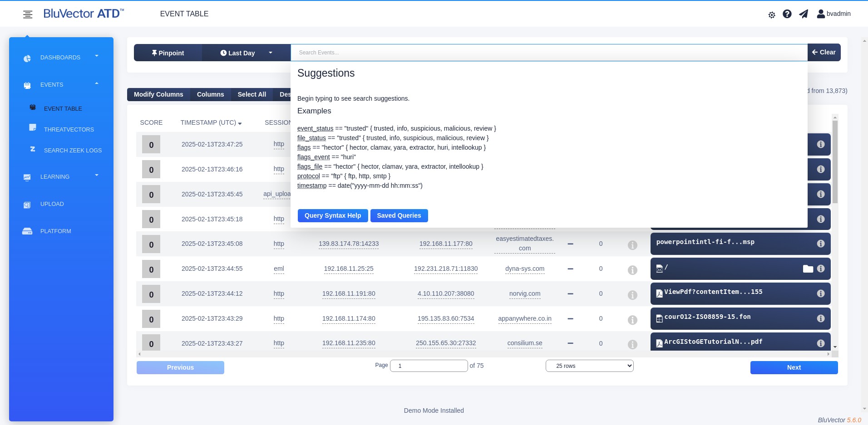Click destination address 192.231.218.71:11830
Image resolution: width=868 pixels, height=425 pixels.
446,269
